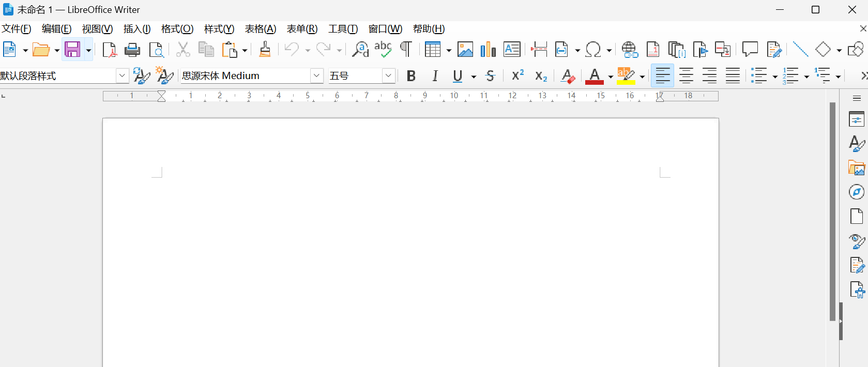
Task: Click the Save document icon
Action: 72,50
